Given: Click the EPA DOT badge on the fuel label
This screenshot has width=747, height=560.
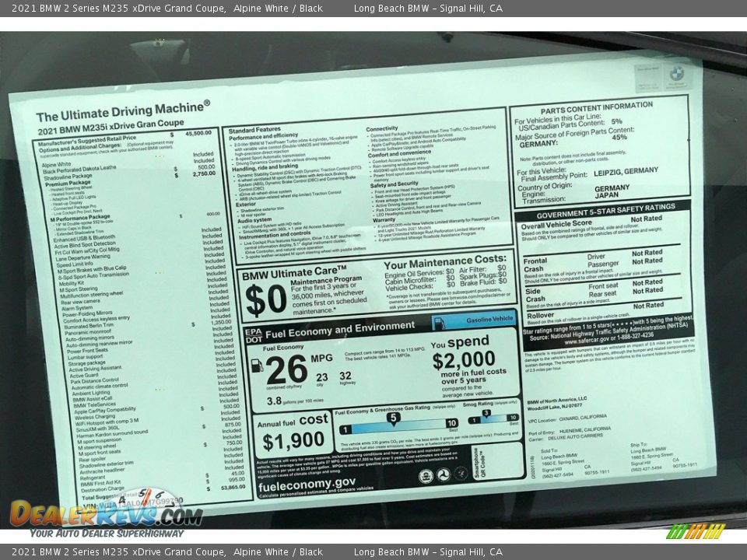Looking at the screenshot, I should pos(254,336).
